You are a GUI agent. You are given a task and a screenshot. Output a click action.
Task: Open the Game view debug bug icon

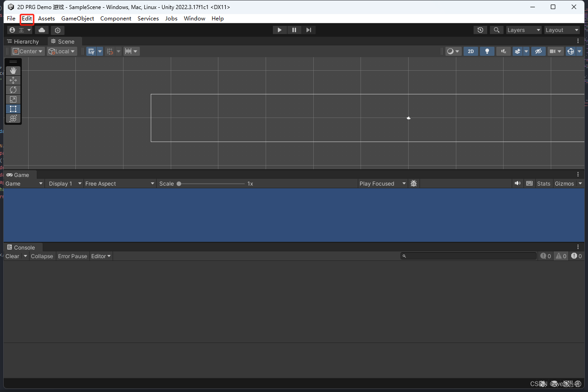414,183
